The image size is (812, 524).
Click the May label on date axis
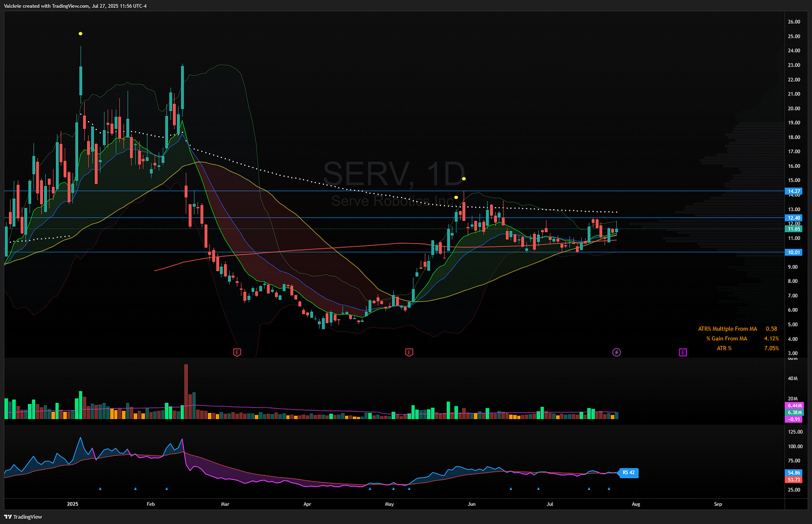(x=389, y=504)
